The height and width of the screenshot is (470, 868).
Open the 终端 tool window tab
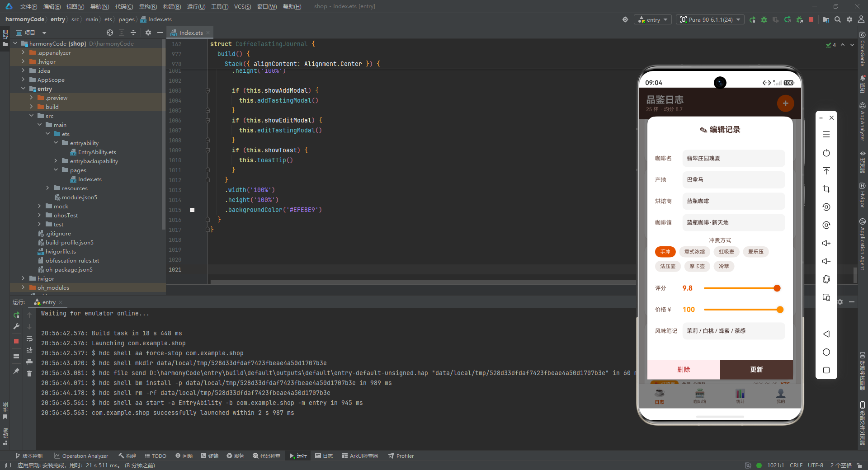[x=210, y=456]
